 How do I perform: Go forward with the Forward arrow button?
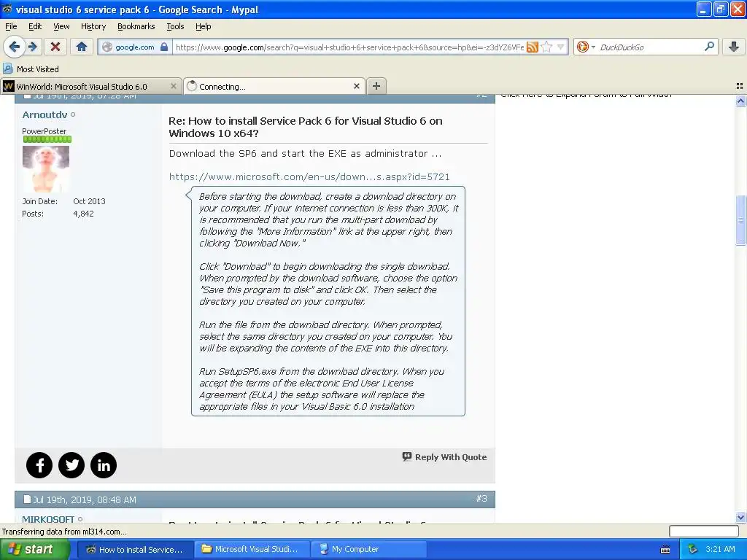tap(32, 47)
